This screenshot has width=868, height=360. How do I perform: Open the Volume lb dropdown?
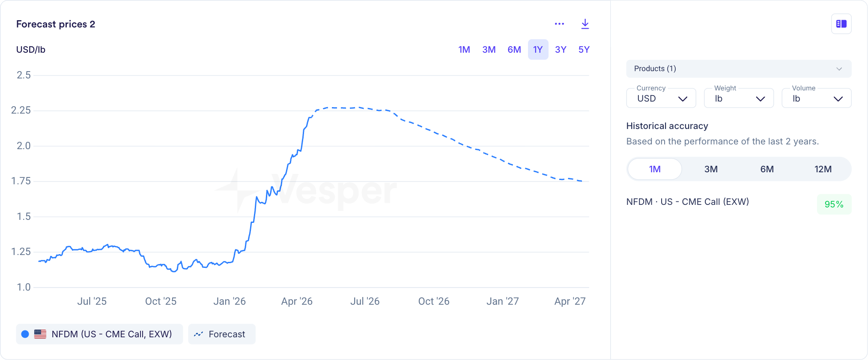(816, 99)
